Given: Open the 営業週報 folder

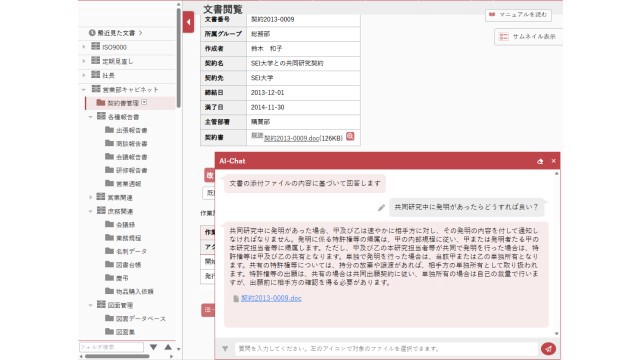Looking at the screenshot, I should [x=123, y=184].
